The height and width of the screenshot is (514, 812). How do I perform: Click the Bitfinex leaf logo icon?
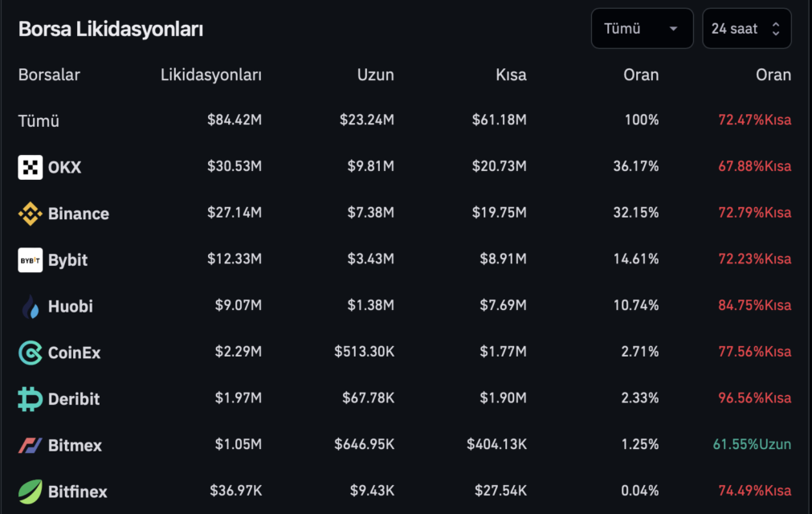click(30, 492)
